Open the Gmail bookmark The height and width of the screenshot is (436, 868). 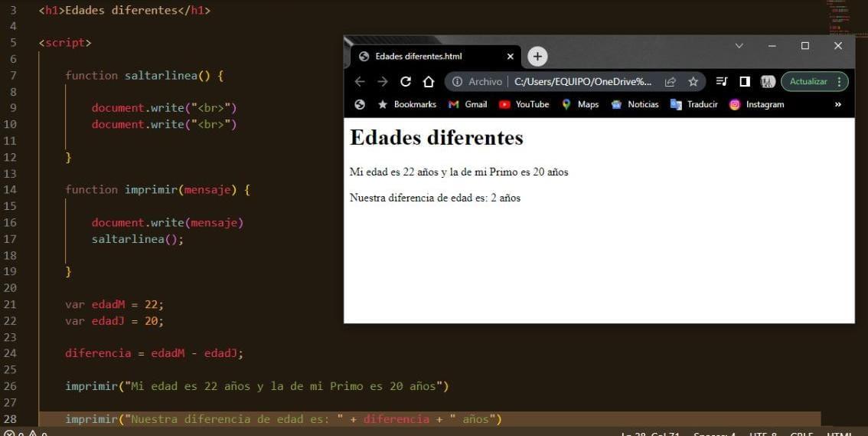468,104
